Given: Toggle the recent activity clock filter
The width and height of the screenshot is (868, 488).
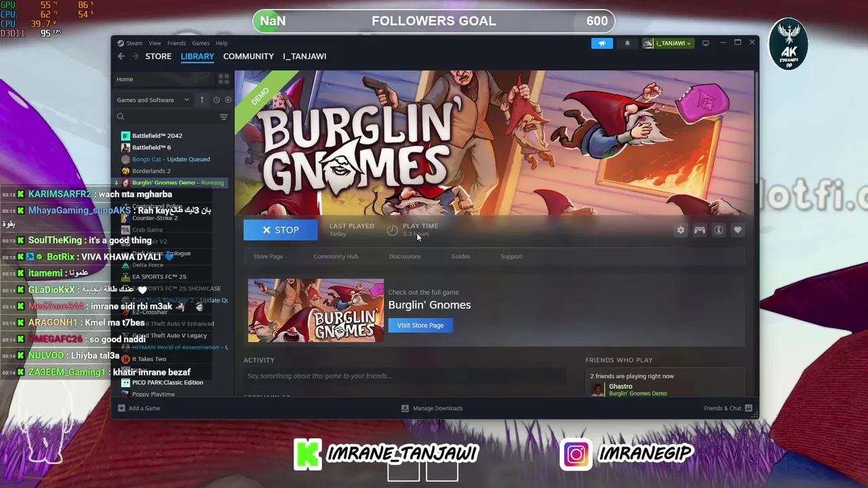Looking at the screenshot, I should tap(216, 100).
